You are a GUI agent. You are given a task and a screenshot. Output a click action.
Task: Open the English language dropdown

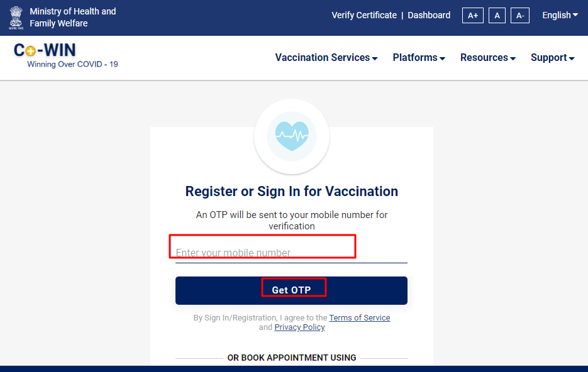point(560,15)
